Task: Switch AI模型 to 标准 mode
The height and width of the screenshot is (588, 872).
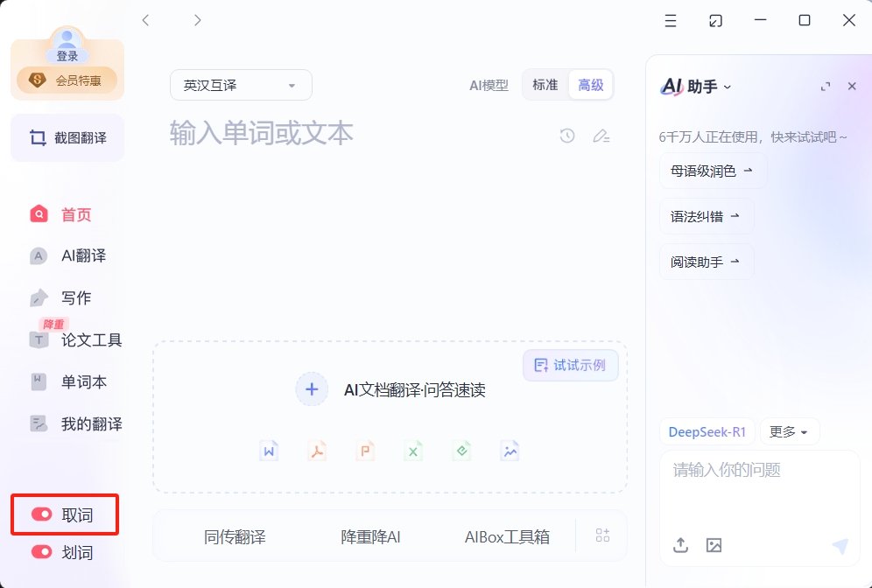Action: [545, 85]
